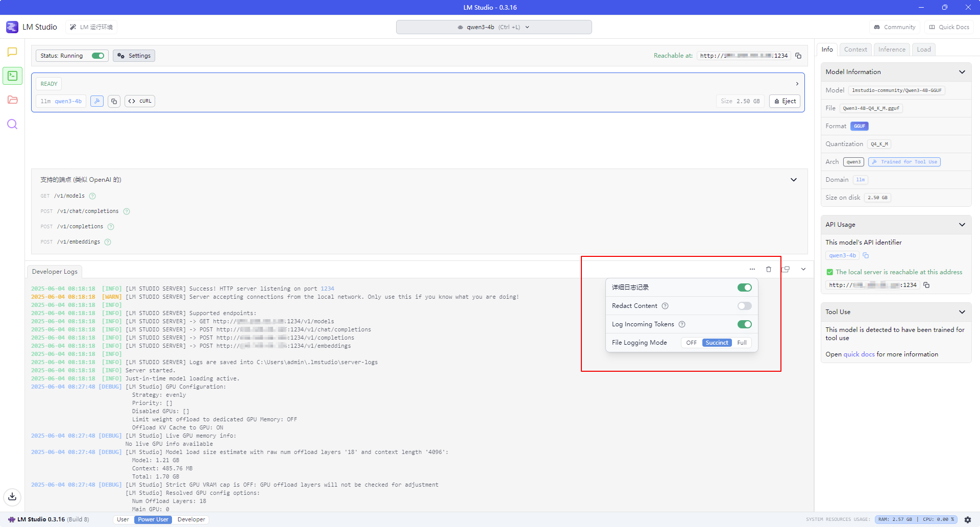Click the cURL button
Viewport: 980px width, 527px height.
(x=140, y=101)
